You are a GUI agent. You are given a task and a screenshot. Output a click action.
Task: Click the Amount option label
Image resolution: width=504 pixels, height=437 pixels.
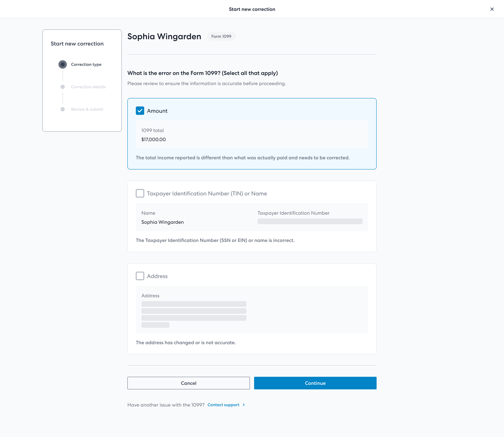tap(157, 111)
